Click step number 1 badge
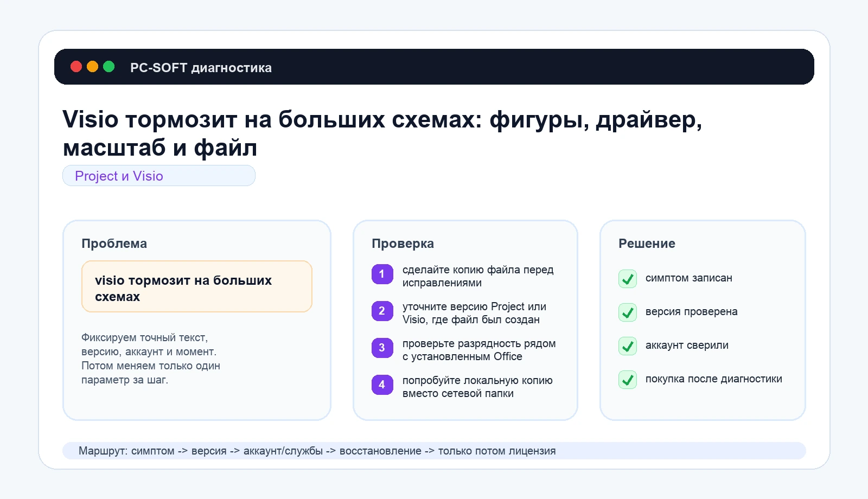Viewport: 868px width, 499px height. click(382, 274)
